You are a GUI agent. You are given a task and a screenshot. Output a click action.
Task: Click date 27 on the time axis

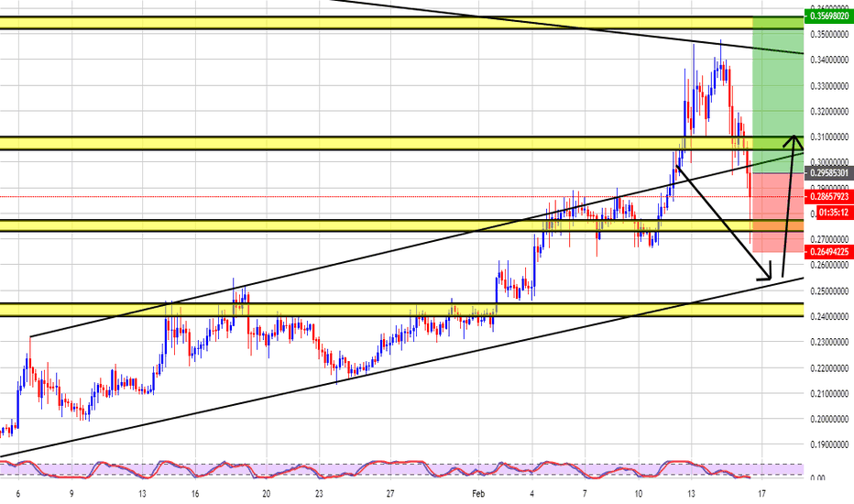(x=390, y=494)
